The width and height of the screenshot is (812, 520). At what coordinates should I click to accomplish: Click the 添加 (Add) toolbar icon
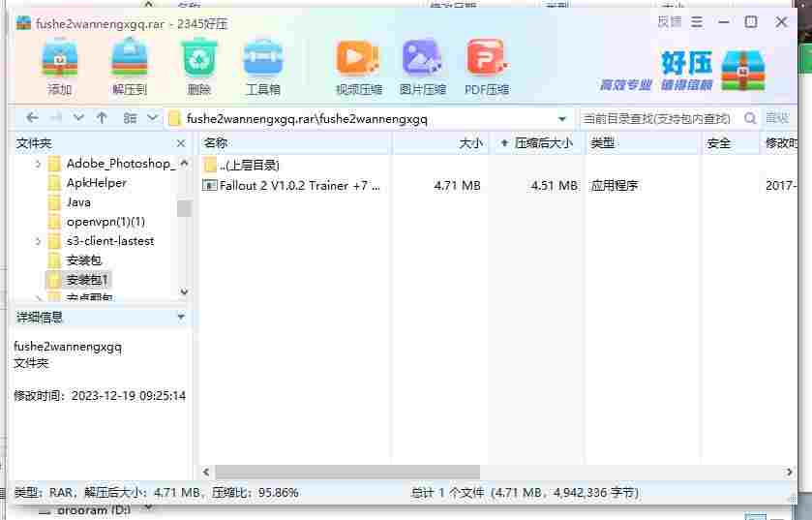(x=60, y=67)
